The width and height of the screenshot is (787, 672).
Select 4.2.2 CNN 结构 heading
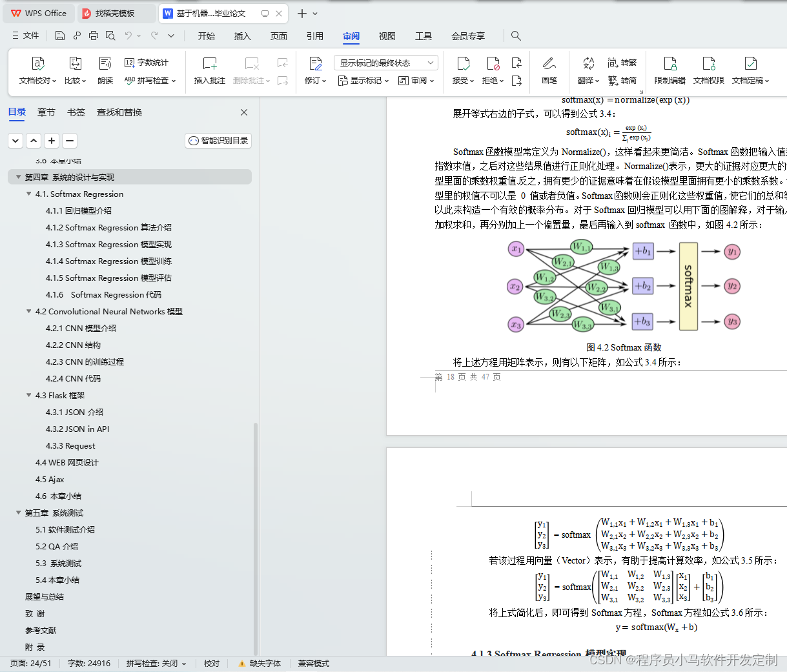pos(73,345)
